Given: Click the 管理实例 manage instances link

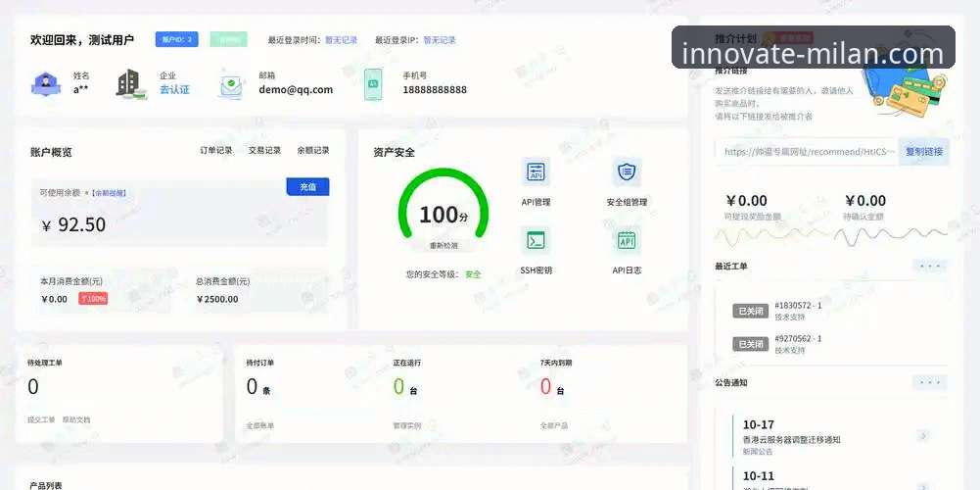Looking at the screenshot, I should click(x=407, y=425).
